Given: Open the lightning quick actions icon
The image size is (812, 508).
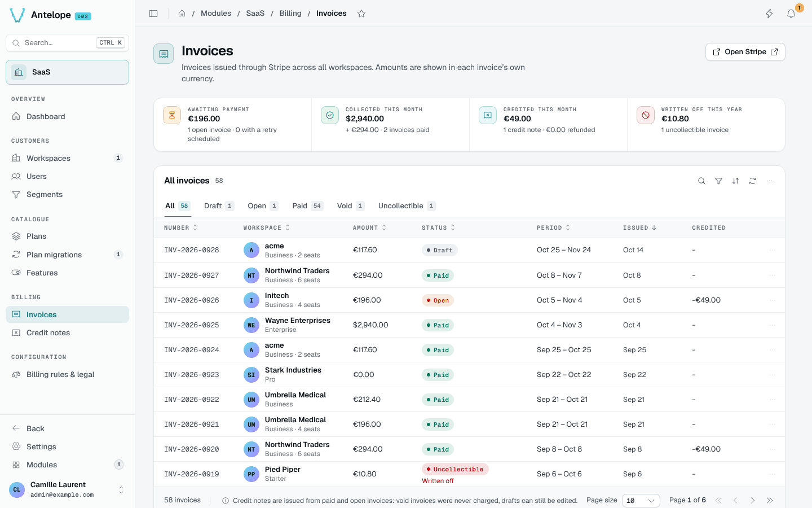Looking at the screenshot, I should click(769, 14).
